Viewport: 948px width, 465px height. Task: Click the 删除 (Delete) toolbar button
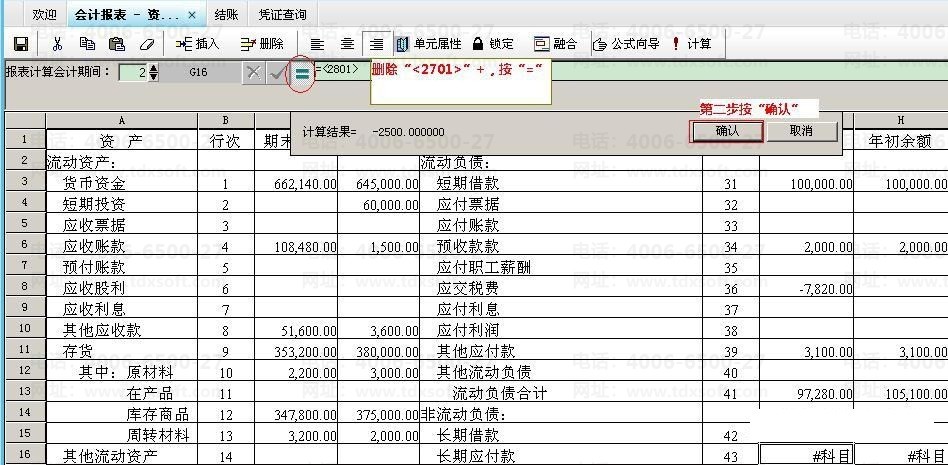262,44
